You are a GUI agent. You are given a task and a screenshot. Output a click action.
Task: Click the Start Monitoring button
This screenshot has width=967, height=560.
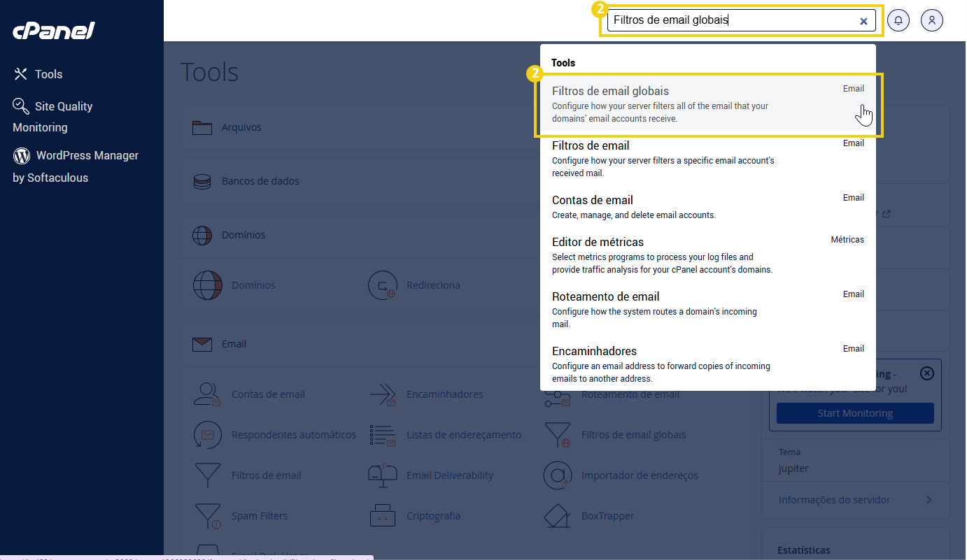pyautogui.click(x=854, y=412)
